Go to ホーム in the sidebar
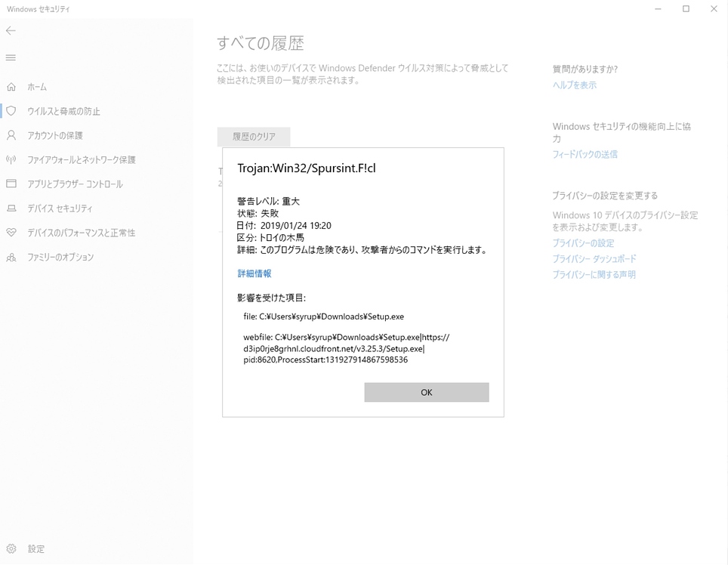Viewport: 728px width, 565px height. [x=37, y=87]
